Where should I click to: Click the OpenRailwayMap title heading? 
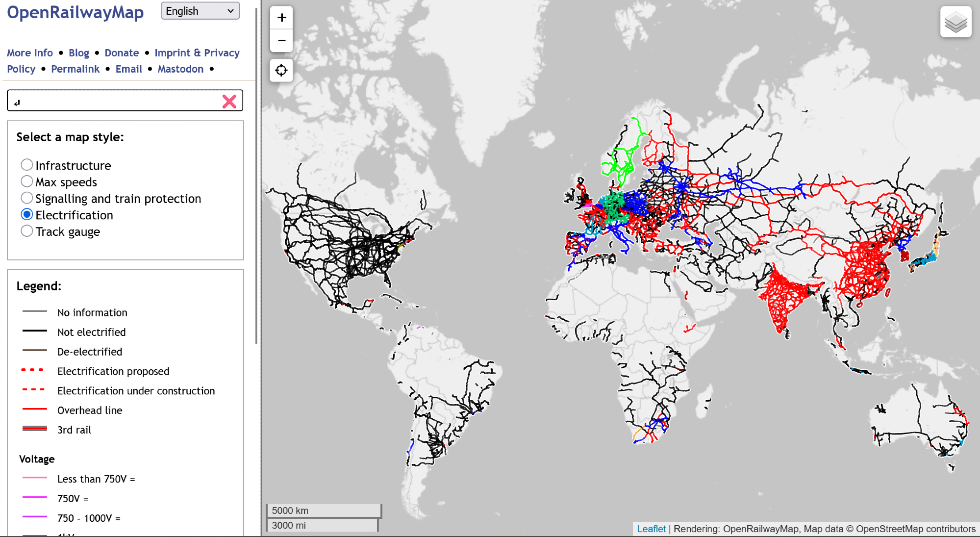pyautogui.click(x=75, y=12)
